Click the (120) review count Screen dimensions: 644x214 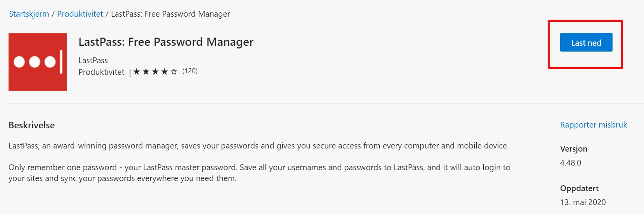pos(190,71)
